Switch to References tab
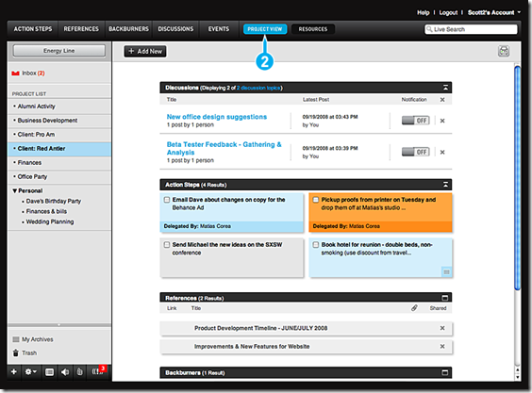 pyautogui.click(x=81, y=29)
